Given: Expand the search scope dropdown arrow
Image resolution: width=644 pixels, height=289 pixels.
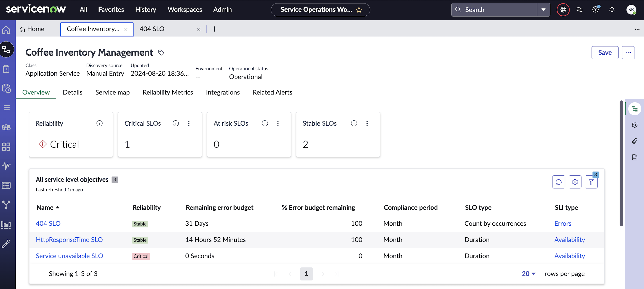Looking at the screenshot, I should (544, 10).
